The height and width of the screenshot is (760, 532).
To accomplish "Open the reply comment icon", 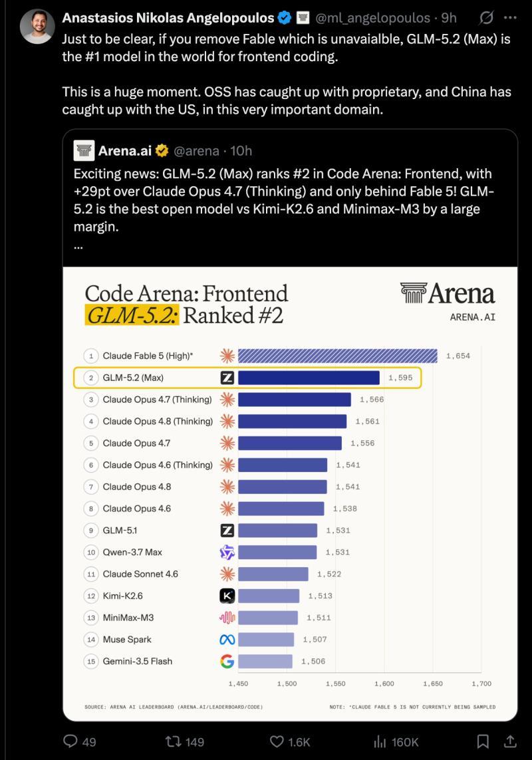I will [70, 741].
